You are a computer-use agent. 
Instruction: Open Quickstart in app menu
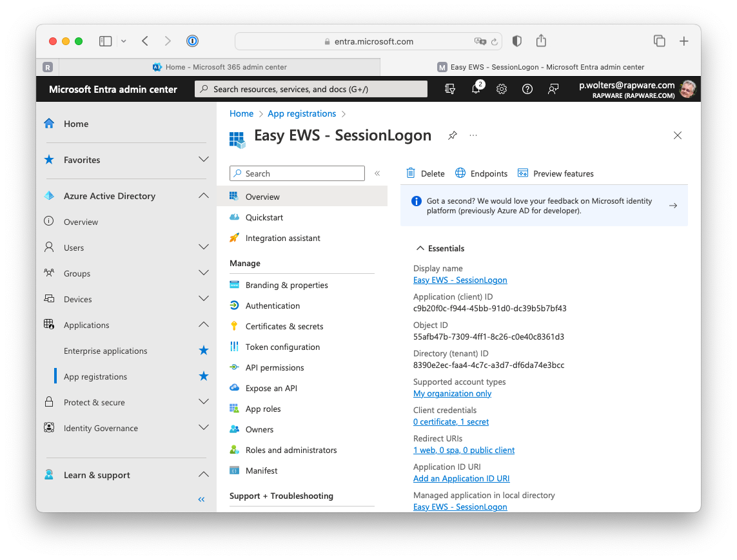(264, 218)
